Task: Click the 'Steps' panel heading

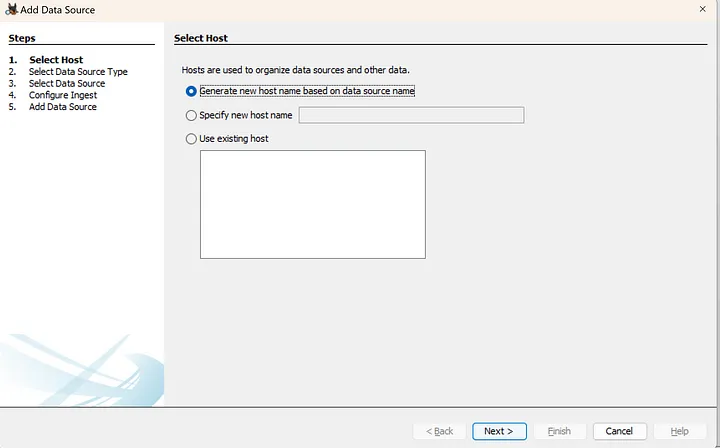Action: 22,38
